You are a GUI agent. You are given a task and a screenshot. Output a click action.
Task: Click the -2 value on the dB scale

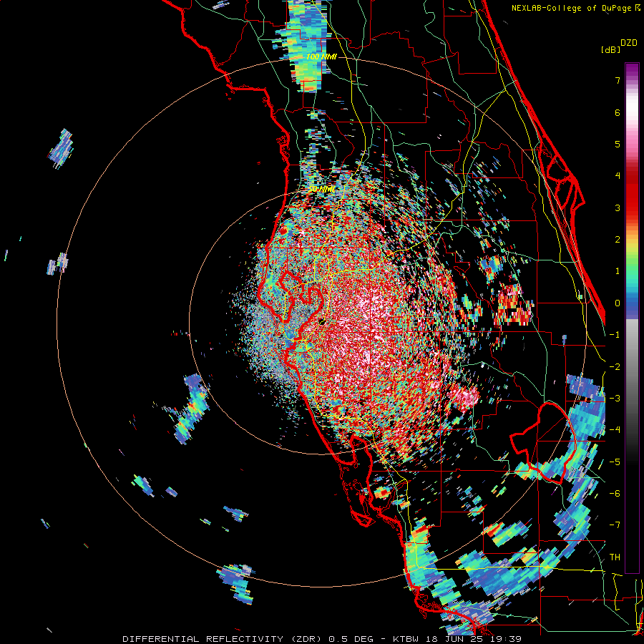[615, 367]
